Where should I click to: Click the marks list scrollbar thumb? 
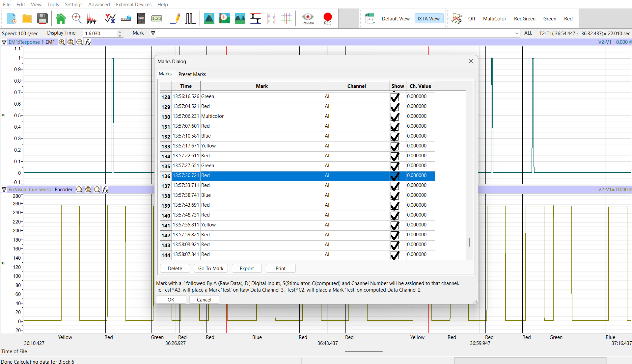click(469, 242)
